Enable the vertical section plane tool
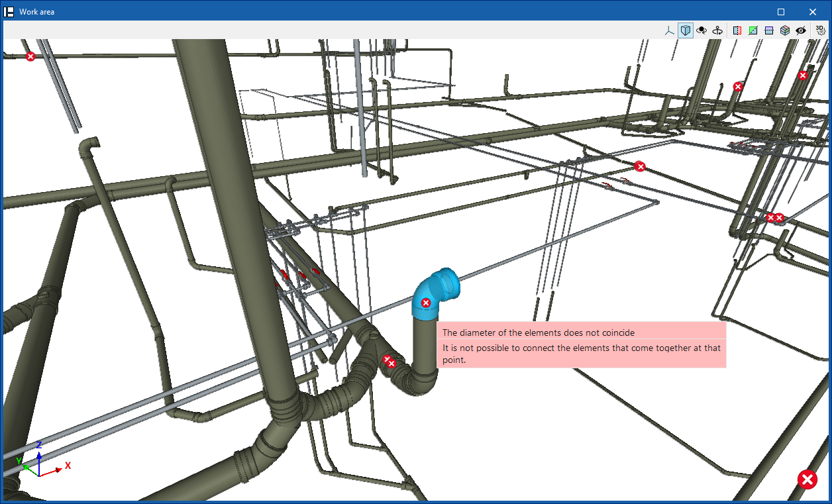The width and height of the screenshot is (832, 504). click(737, 30)
